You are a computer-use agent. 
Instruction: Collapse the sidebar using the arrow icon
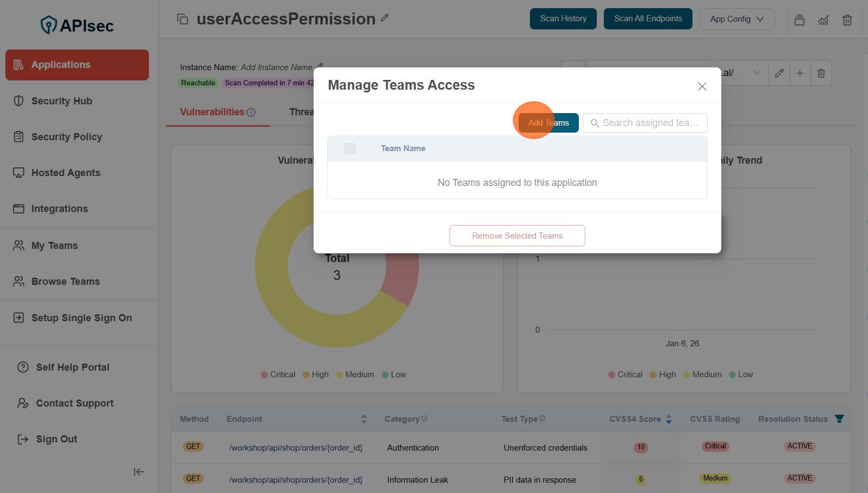139,472
